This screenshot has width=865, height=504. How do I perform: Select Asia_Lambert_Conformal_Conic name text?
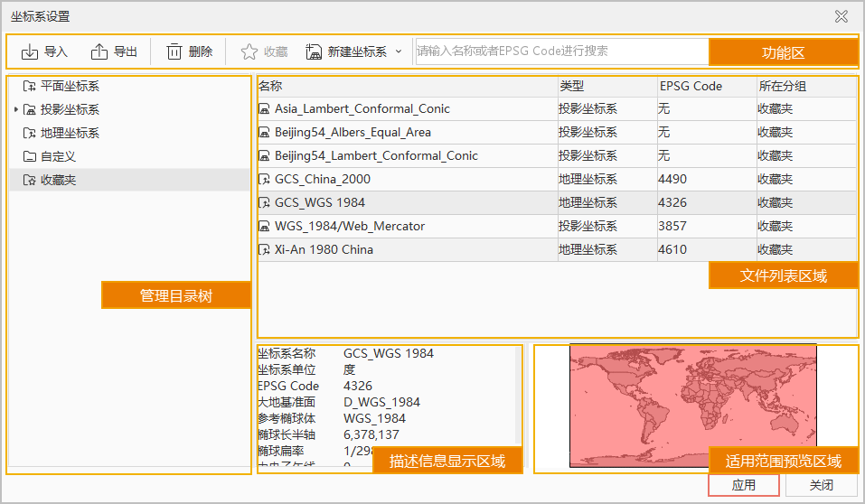(362, 109)
